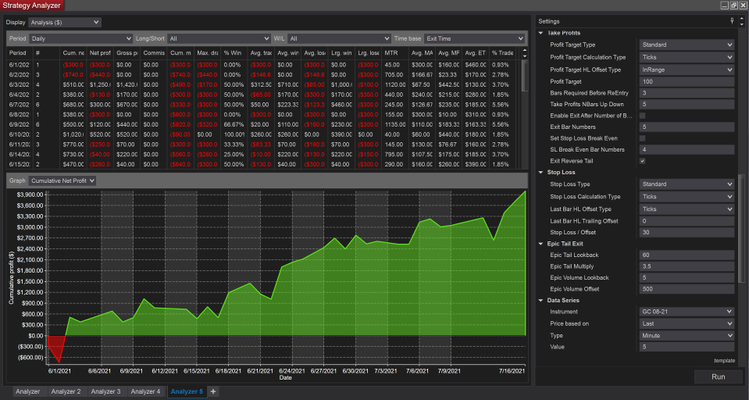
Task: Enable Set Stop Loss Break Even checkbox
Action: [642, 139]
